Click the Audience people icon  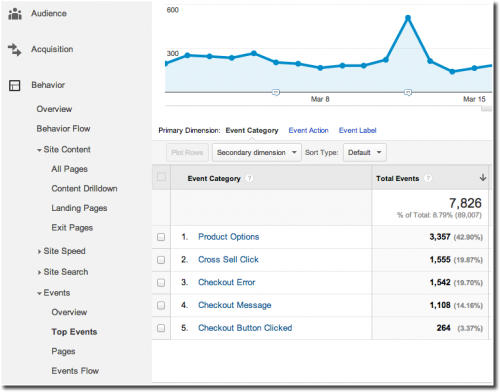click(15, 14)
